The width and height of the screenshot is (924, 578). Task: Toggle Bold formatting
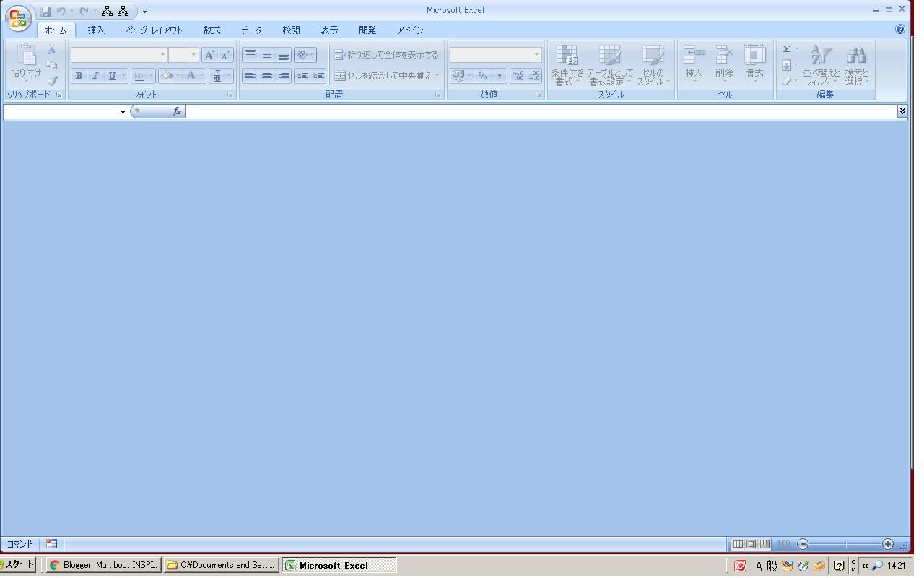point(79,76)
